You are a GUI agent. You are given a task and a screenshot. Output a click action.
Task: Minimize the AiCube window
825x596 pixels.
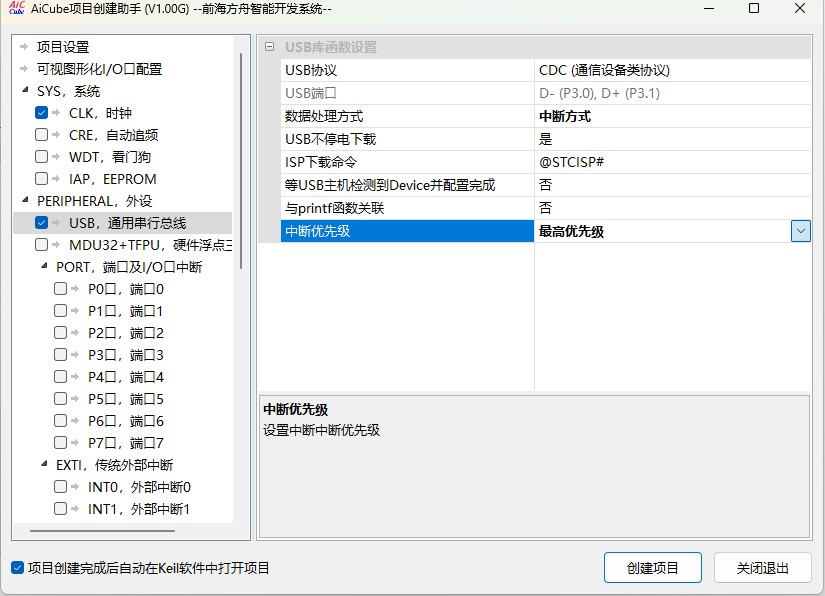709,8
